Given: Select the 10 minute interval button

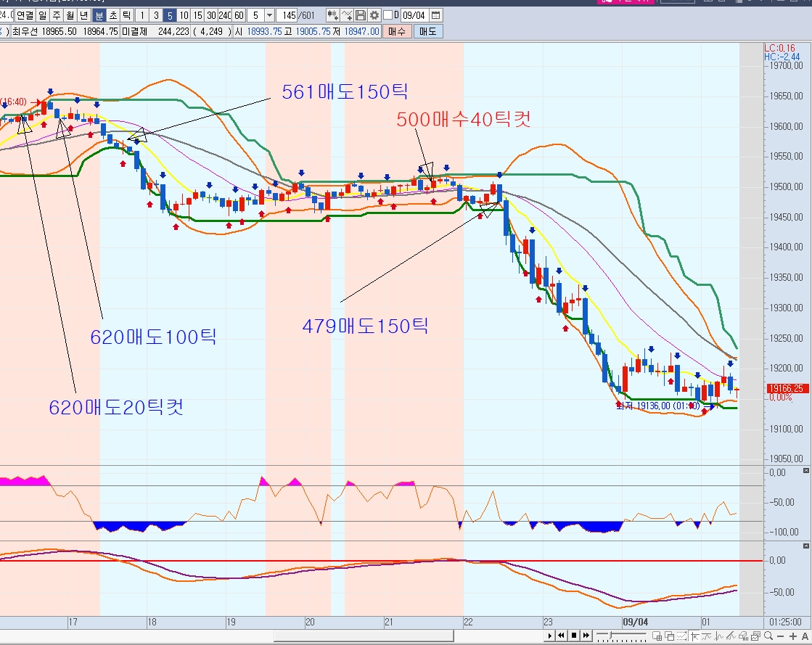Looking at the screenshot, I should (184, 15).
